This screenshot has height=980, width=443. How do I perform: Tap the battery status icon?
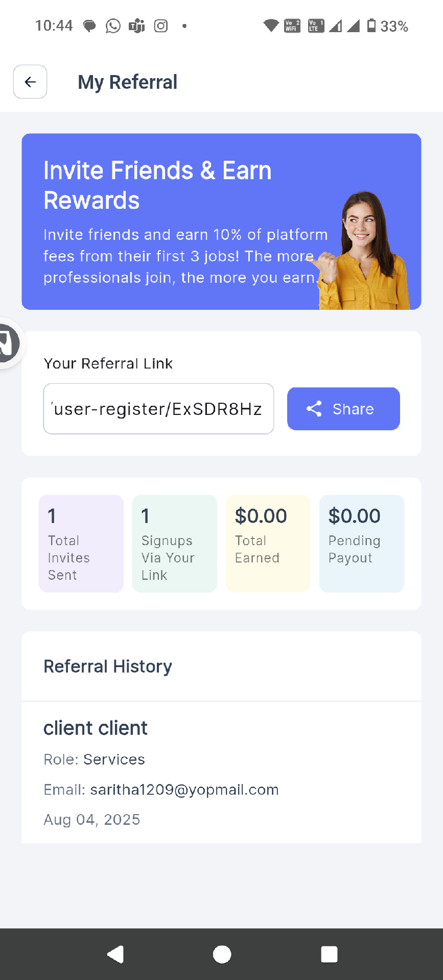371,26
